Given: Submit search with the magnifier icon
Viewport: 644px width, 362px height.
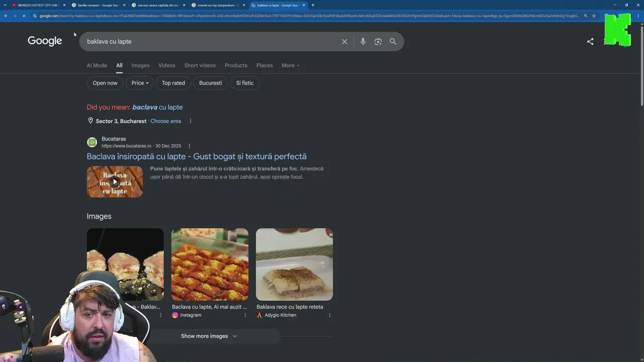Looking at the screenshot, I should [393, 42].
